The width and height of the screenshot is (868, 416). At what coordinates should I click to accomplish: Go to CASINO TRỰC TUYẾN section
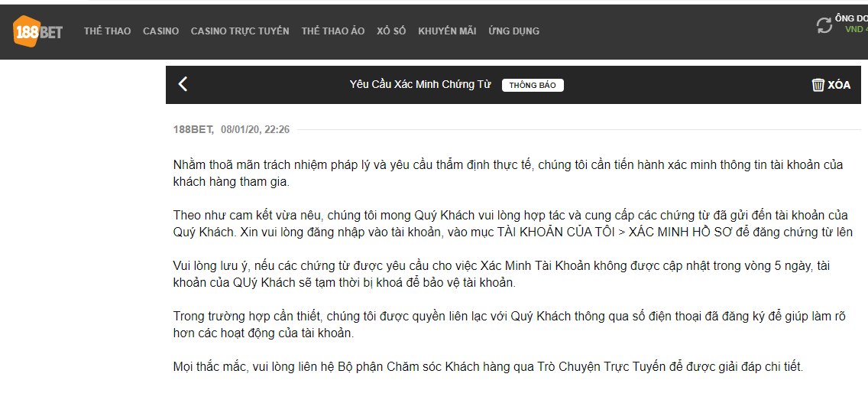(x=240, y=31)
